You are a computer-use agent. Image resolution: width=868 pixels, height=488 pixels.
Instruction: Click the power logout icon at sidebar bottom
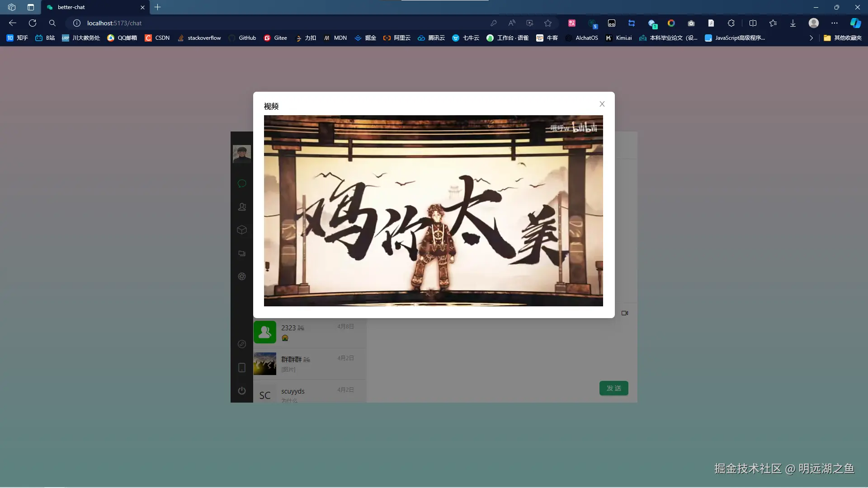coord(242,390)
